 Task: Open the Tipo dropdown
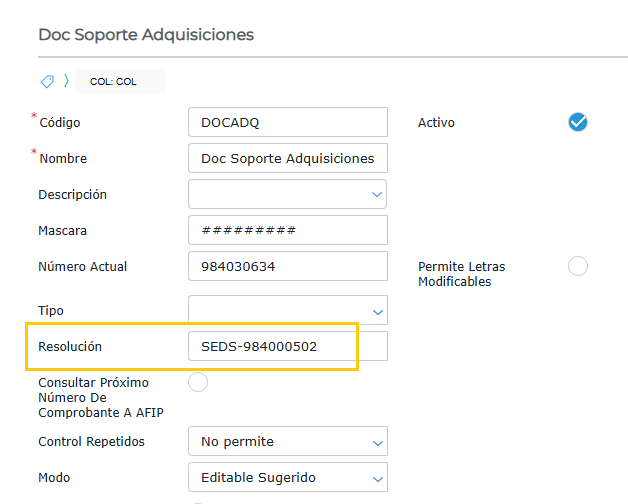tap(287, 310)
